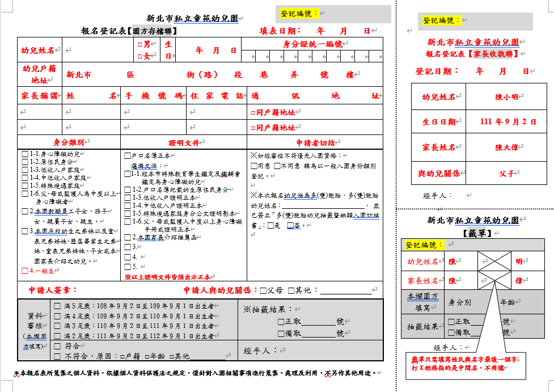Click the blank line after 其他 relationship

click(346, 291)
